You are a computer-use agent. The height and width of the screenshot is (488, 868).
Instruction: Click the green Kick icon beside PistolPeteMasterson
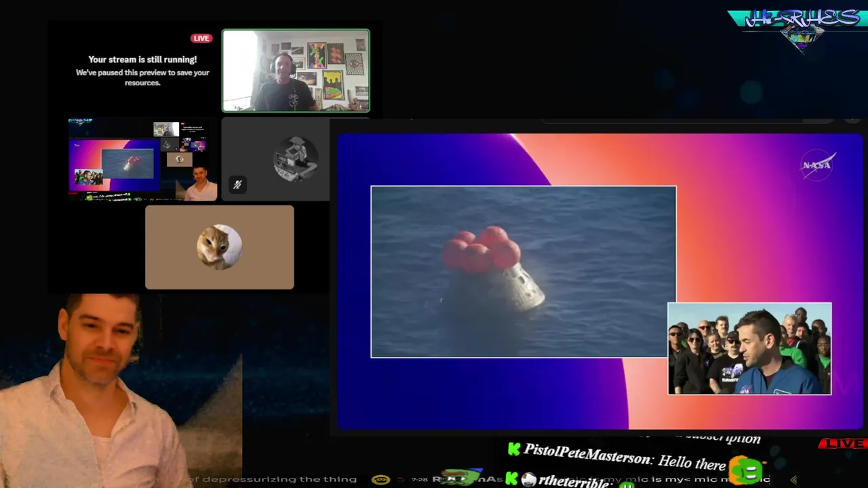514,449
